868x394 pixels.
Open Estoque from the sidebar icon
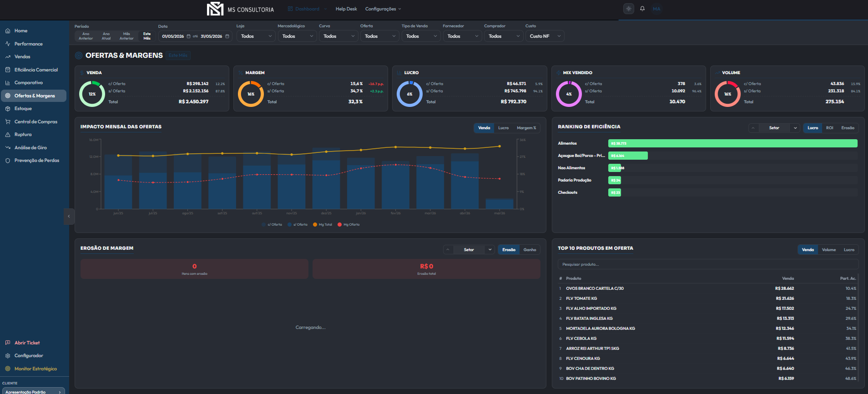(8, 109)
